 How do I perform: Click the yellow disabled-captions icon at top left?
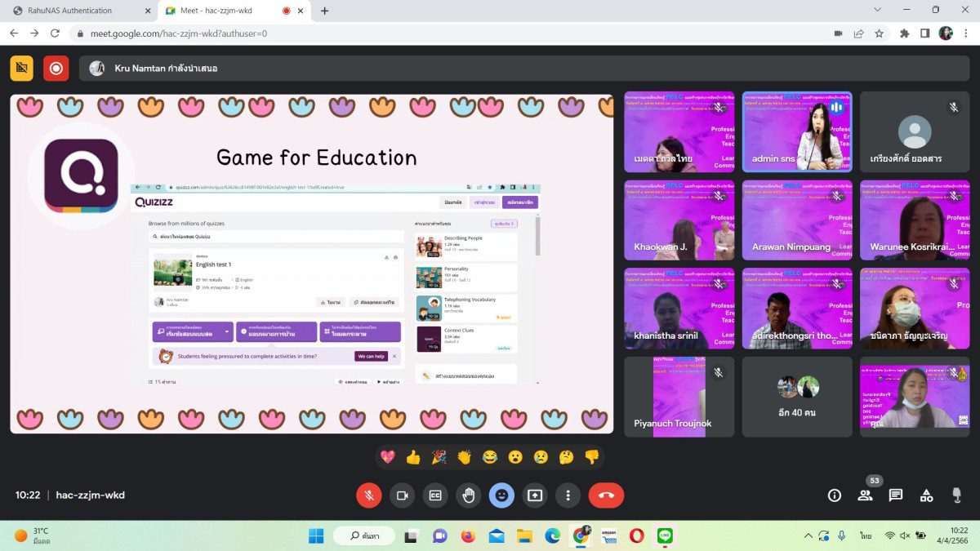[x=22, y=68]
